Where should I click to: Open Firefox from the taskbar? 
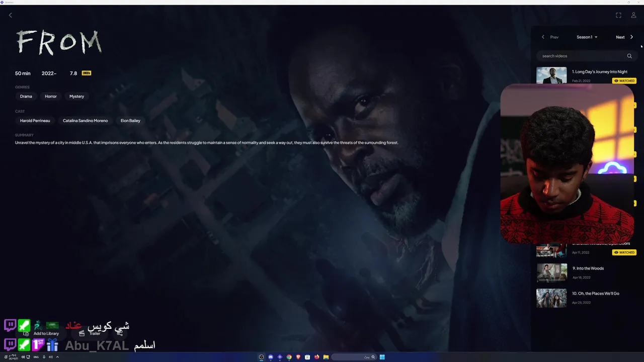coord(316,357)
